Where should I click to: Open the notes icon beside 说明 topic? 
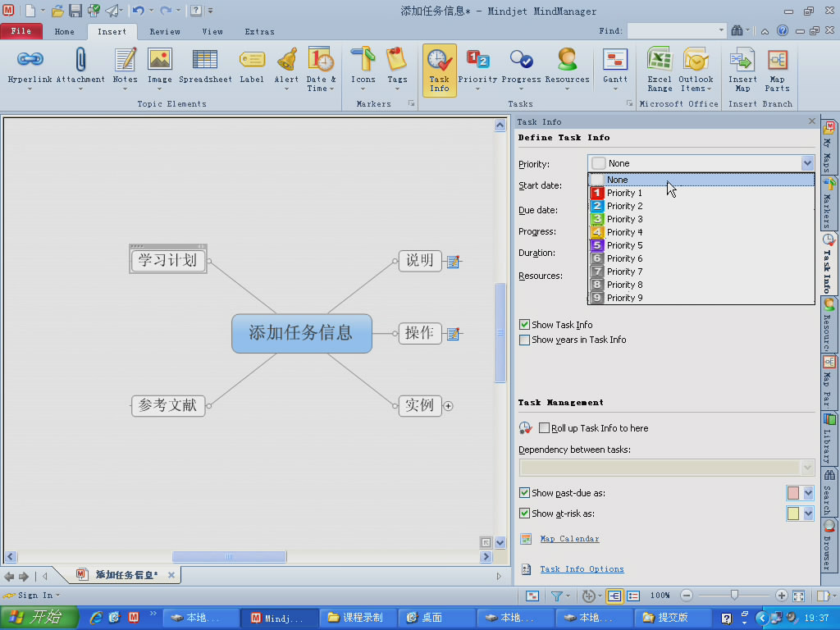[x=453, y=262]
